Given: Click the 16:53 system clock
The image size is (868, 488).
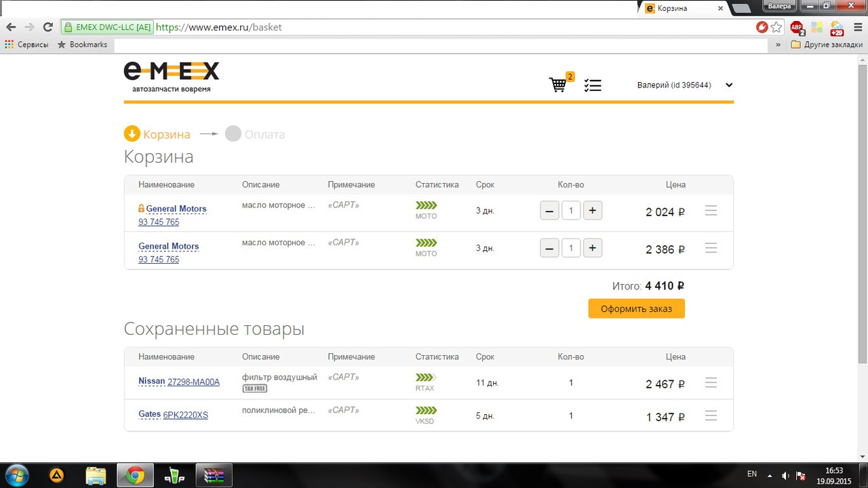Looking at the screenshot, I should [834, 470].
